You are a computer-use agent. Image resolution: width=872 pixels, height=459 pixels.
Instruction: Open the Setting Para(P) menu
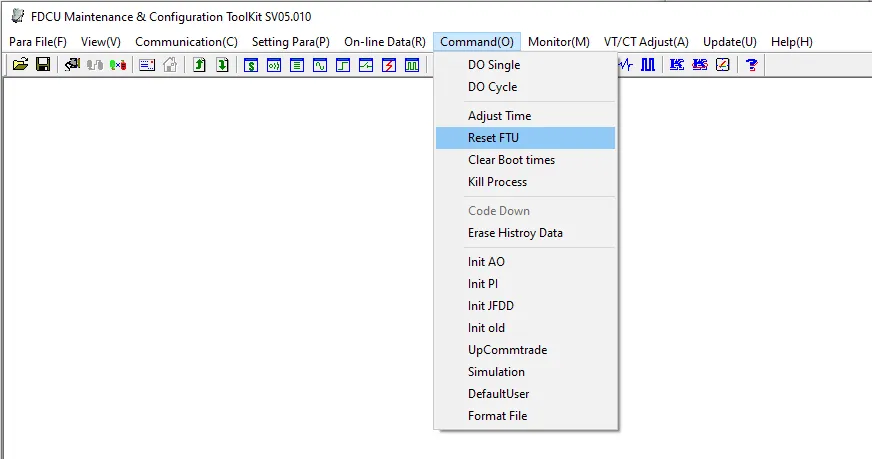[291, 42]
